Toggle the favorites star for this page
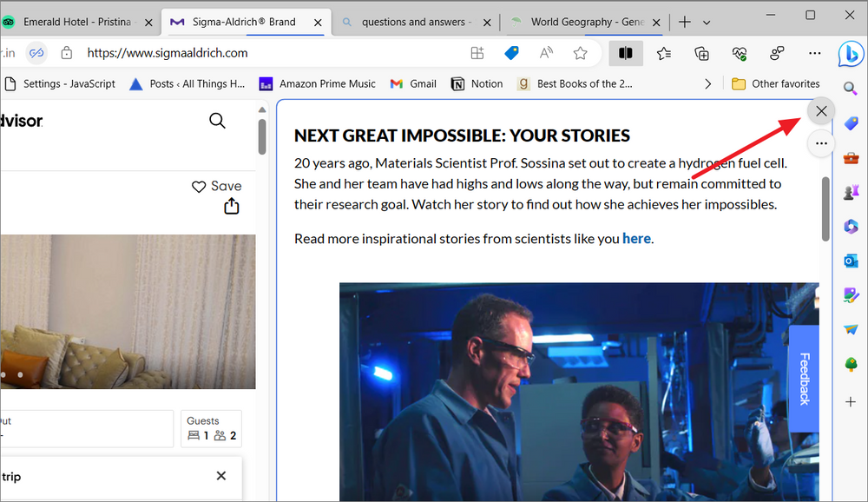Screen dimensions: 868x502 tap(579, 53)
